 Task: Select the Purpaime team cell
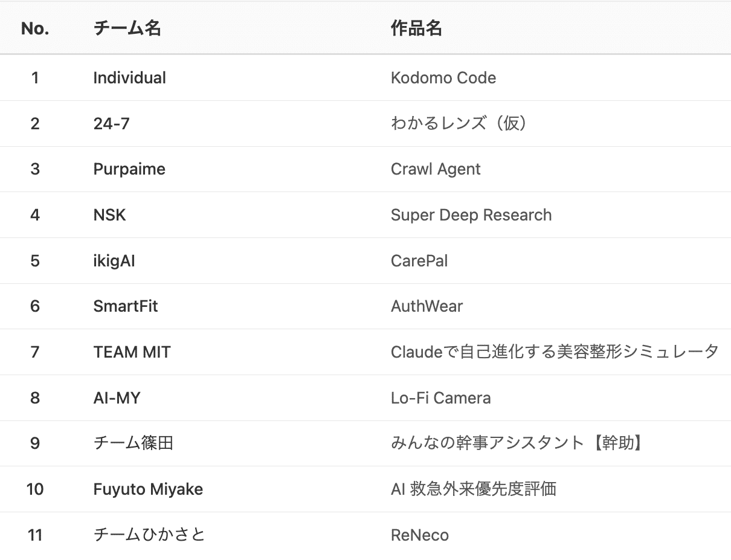click(129, 169)
